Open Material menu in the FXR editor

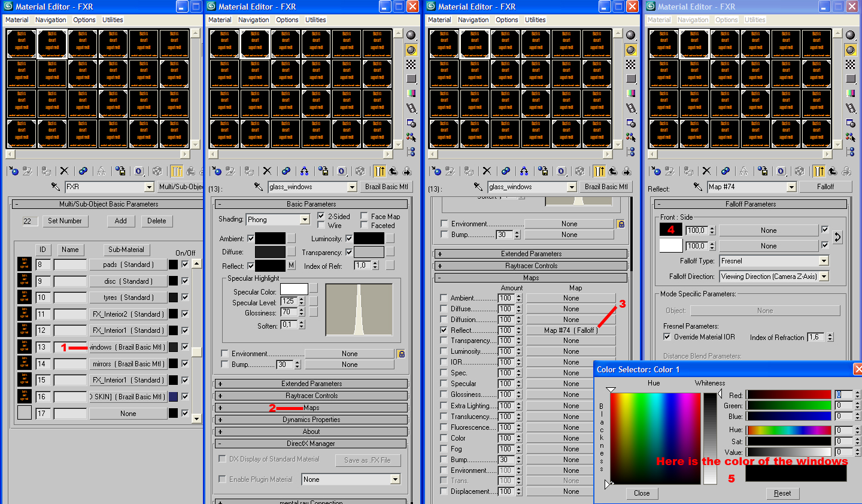pos(17,20)
